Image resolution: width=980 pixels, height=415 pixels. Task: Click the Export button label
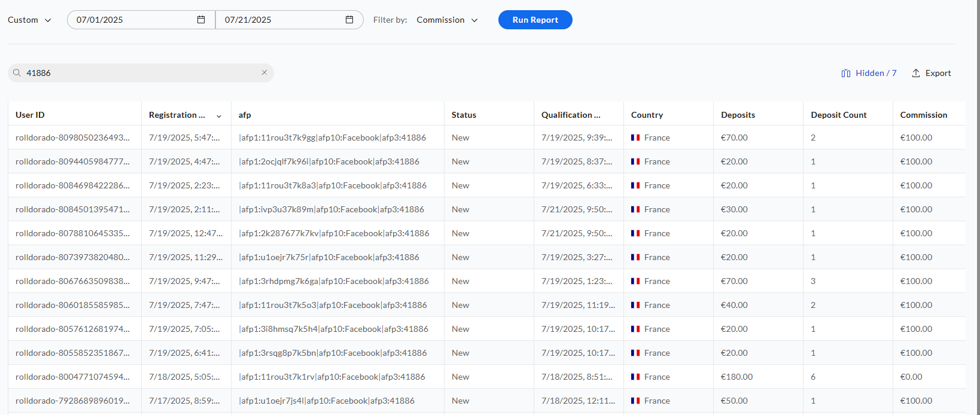tap(938, 73)
